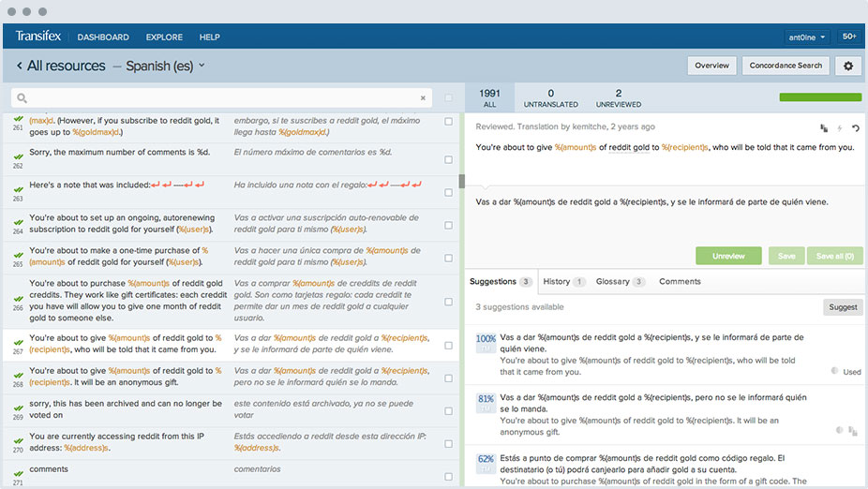Use the 81% suggestion copy icon

coord(852,430)
